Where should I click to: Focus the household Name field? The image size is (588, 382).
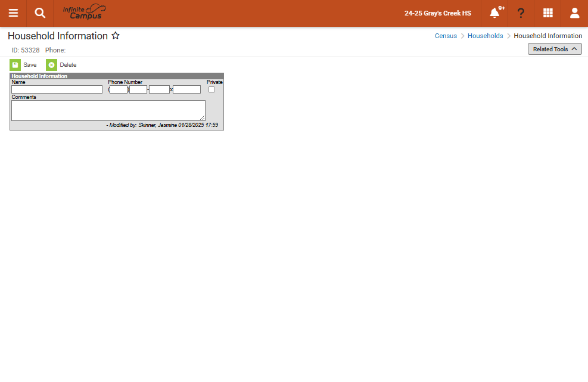57,89
